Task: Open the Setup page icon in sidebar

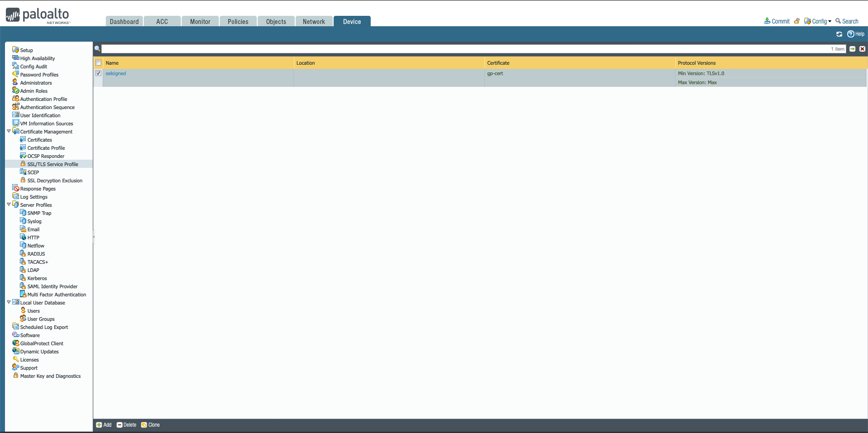Action: (x=16, y=50)
